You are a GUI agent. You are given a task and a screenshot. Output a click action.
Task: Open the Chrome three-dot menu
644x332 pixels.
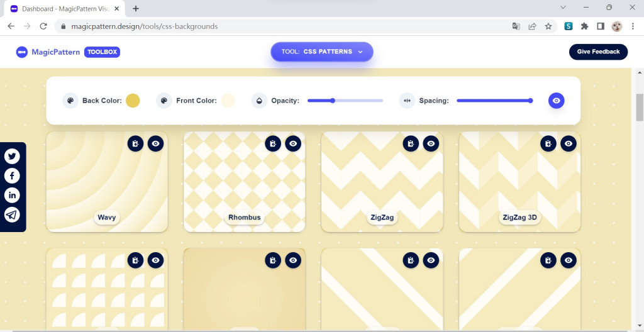coord(633,26)
